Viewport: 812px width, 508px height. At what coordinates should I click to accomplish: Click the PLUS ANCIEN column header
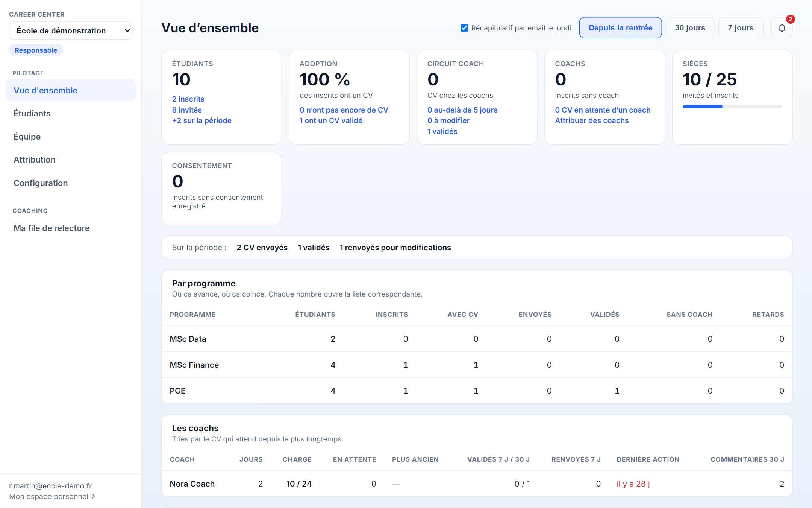pyautogui.click(x=415, y=459)
